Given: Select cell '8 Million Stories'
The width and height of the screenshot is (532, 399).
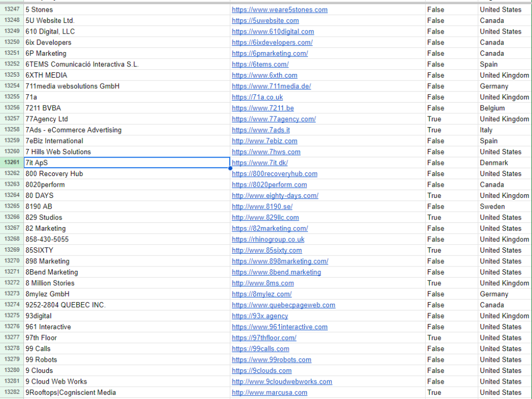Looking at the screenshot, I should click(127, 284).
